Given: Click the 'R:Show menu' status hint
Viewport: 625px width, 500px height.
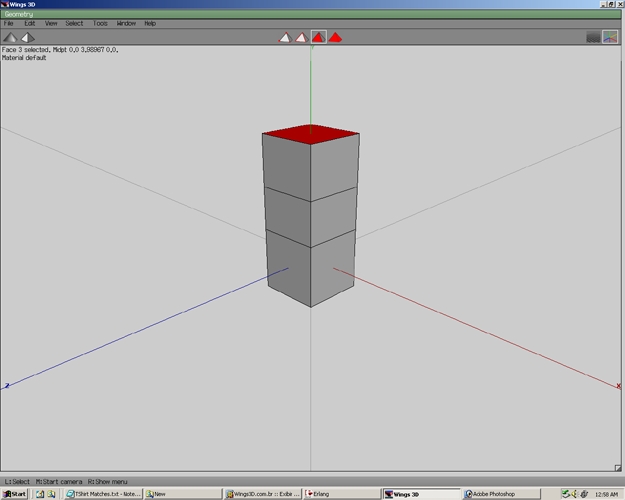Looking at the screenshot, I should (x=108, y=482).
